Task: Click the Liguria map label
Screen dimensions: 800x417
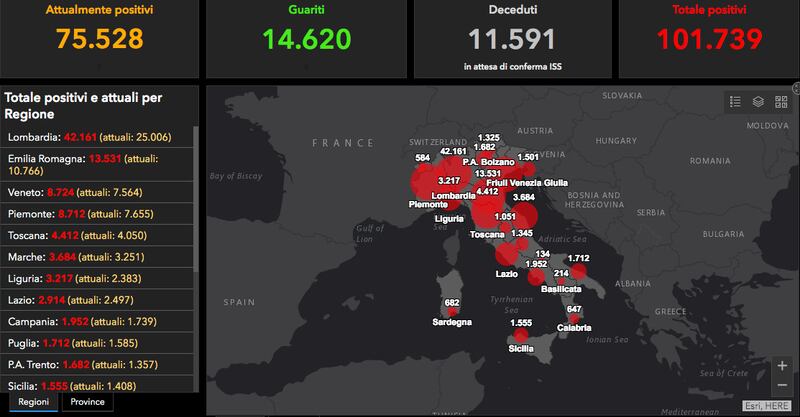Action: pyautogui.click(x=449, y=218)
